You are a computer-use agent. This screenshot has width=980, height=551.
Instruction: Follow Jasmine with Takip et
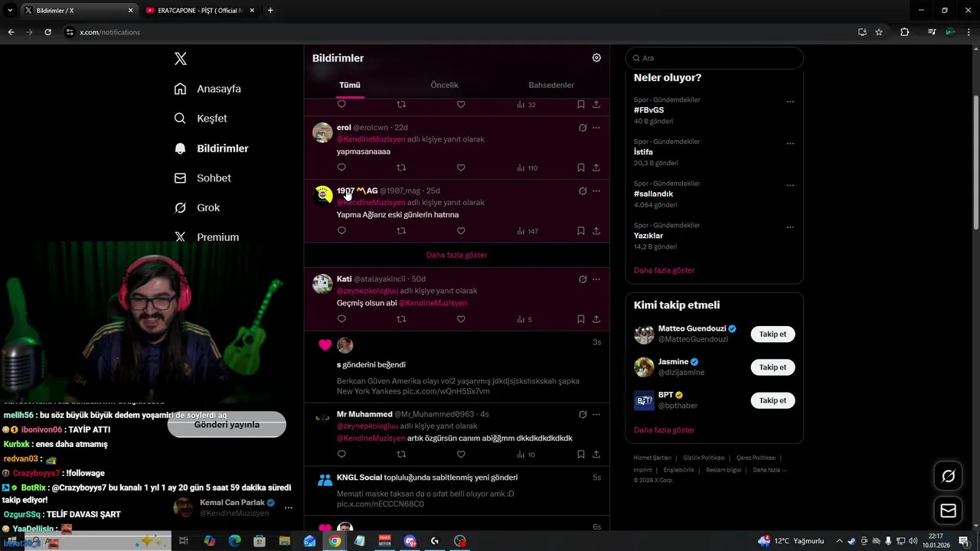773,367
